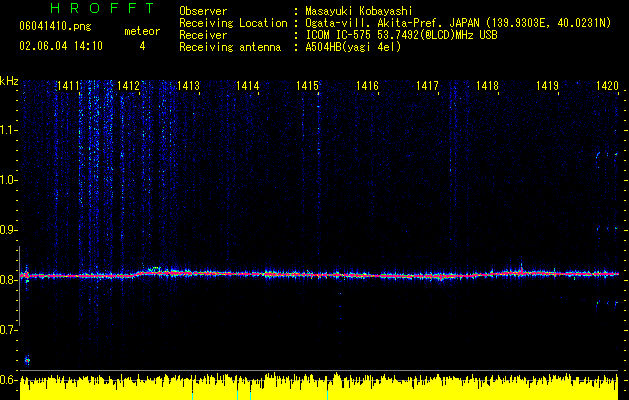Screen dimensions: 629x400
Task: Click the Observer label
Action: point(203,11)
